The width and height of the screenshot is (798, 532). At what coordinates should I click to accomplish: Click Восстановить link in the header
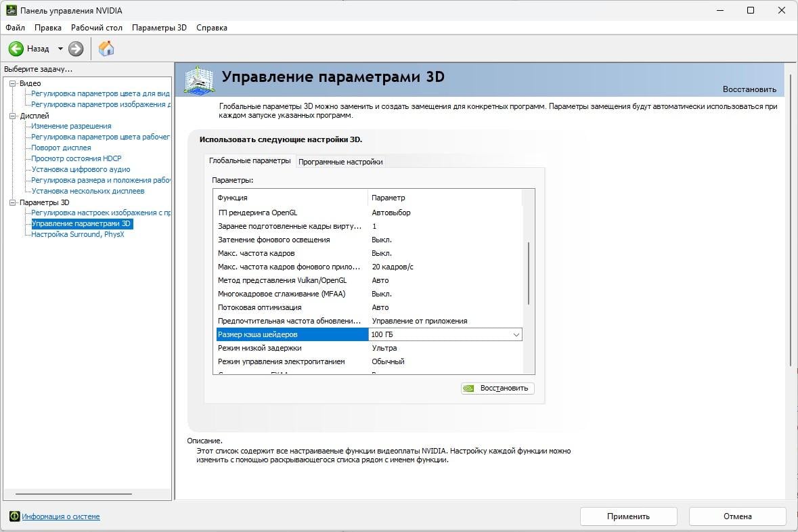click(x=750, y=89)
